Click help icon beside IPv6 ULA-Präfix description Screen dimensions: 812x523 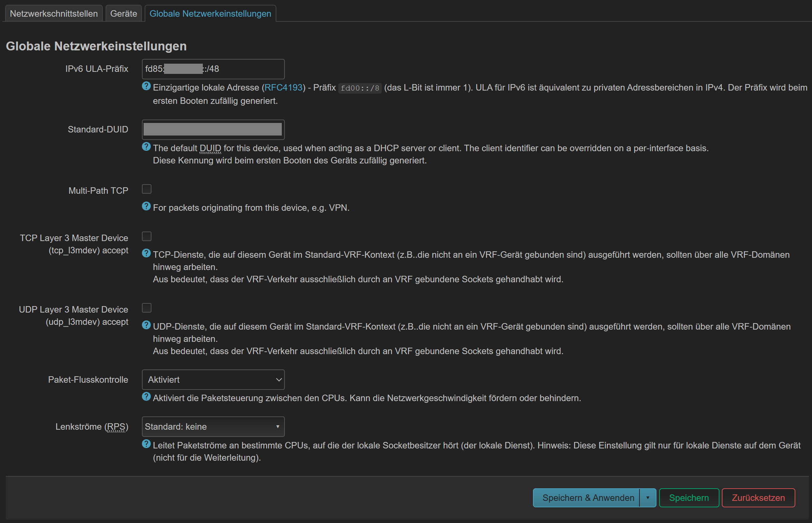click(x=146, y=86)
